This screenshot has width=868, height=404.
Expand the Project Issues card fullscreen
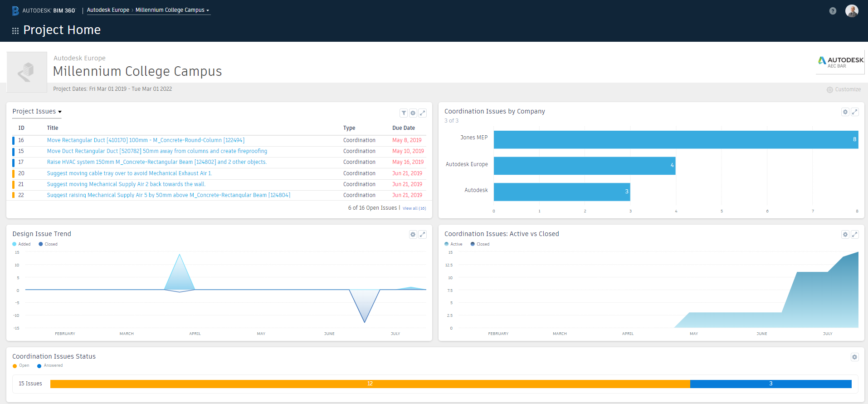point(422,113)
